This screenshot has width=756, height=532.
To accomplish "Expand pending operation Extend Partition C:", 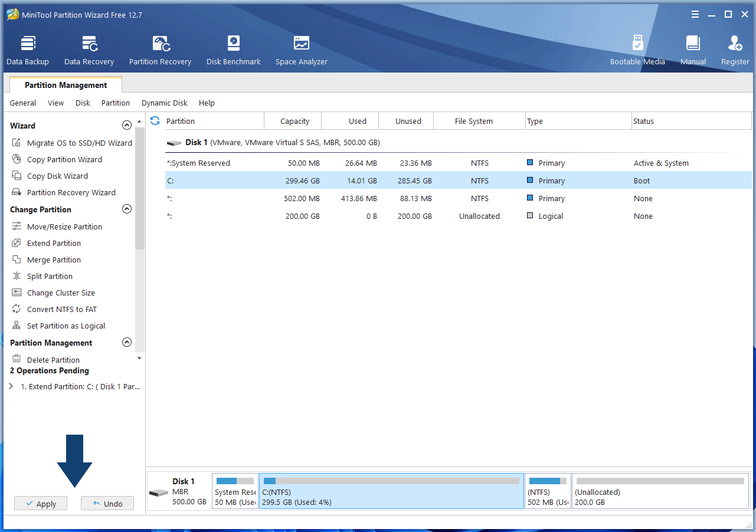I will [11, 387].
